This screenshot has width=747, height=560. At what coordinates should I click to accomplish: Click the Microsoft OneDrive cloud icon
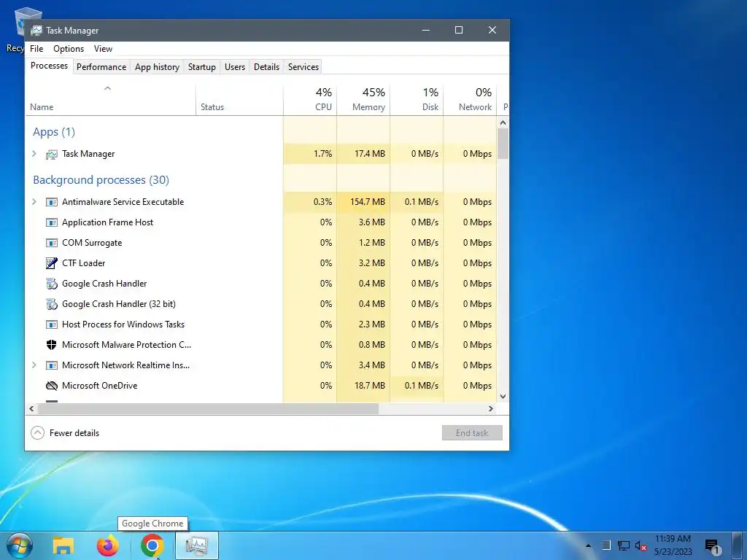[52, 386]
